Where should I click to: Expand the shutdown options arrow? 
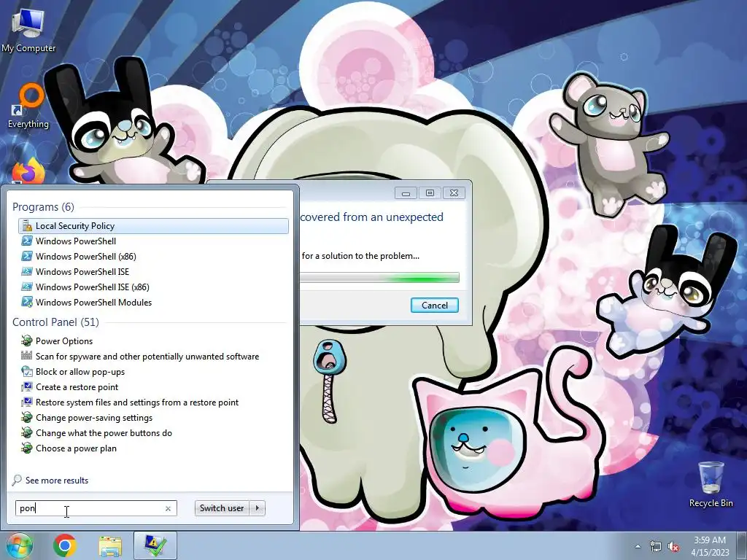tap(258, 508)
